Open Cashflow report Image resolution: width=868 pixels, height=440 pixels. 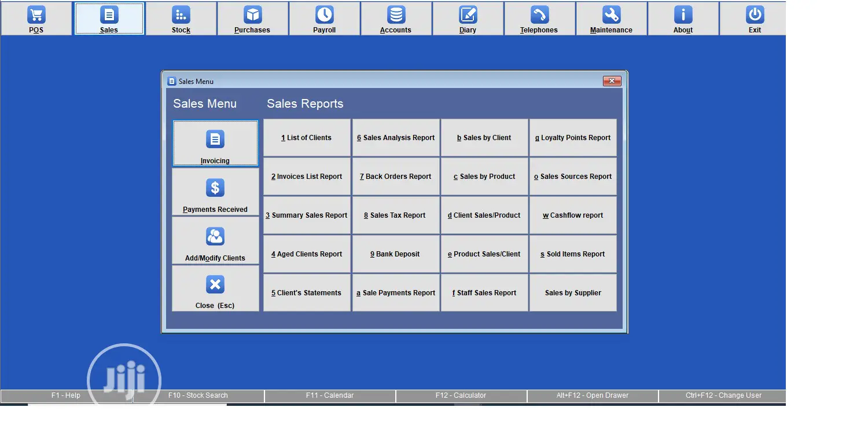(x=573, y=215)
